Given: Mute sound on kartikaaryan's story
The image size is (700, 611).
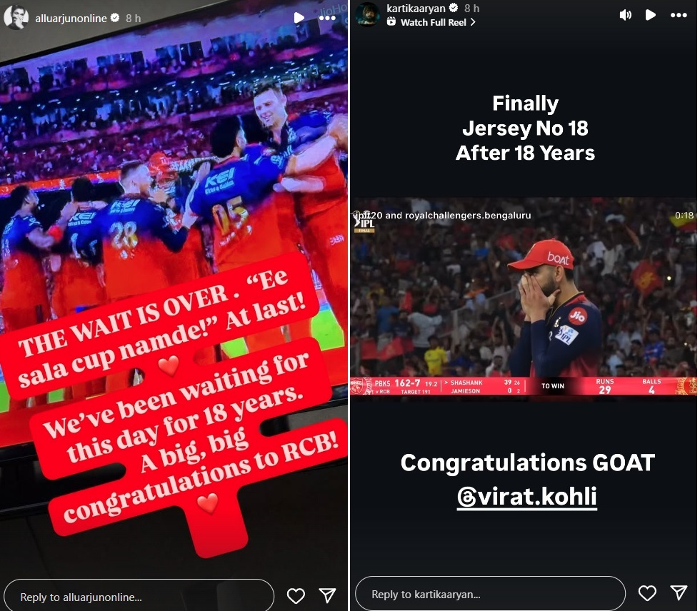Looking at the screenshot, I should [626, 15].
